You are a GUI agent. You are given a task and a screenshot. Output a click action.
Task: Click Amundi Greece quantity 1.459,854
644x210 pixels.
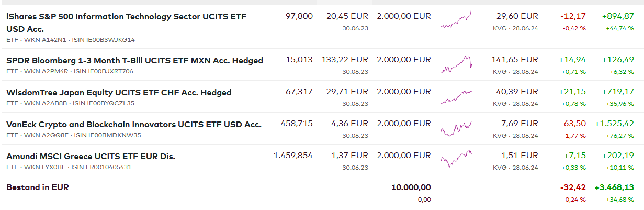coord(293,156)
